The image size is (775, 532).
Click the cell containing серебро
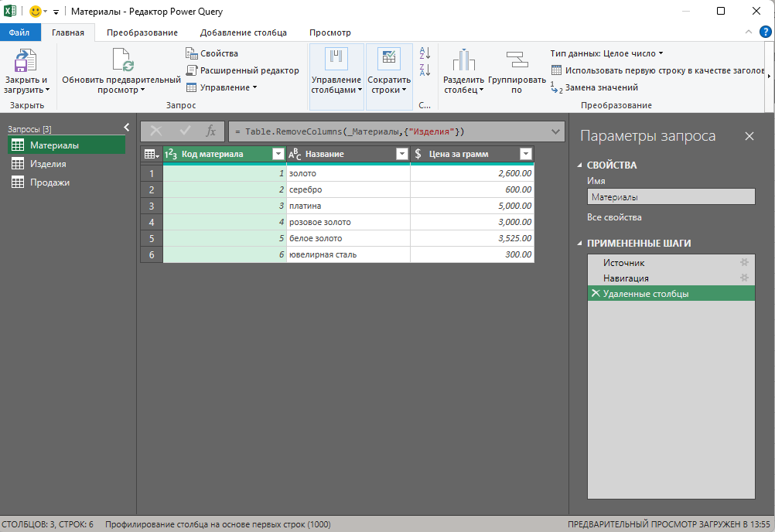tap(349, 189)
